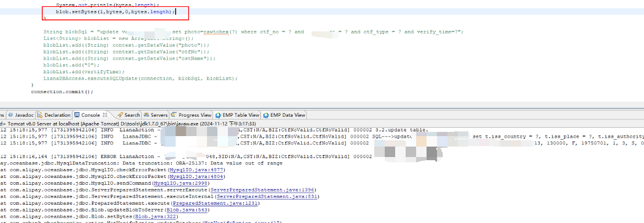Click the EMP Data View tab icon
Screen dimensions: 644x223
tap(266, 115)
